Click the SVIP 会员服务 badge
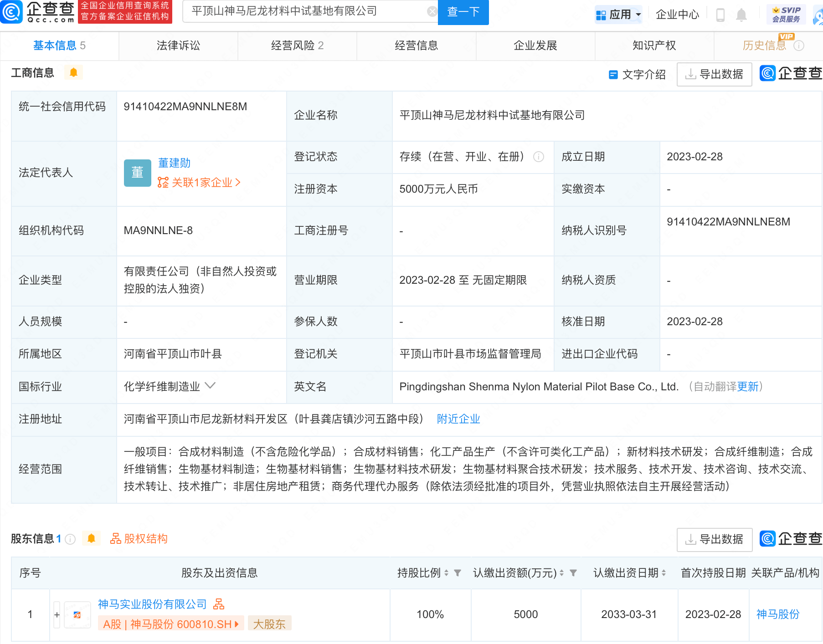The height and width of the screenshot is (644, 823). [786, 15]
